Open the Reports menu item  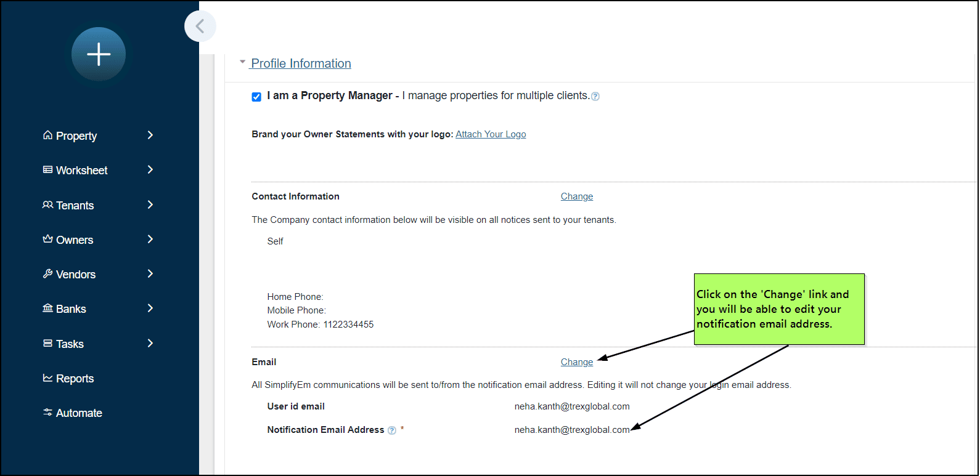(75, 379)
